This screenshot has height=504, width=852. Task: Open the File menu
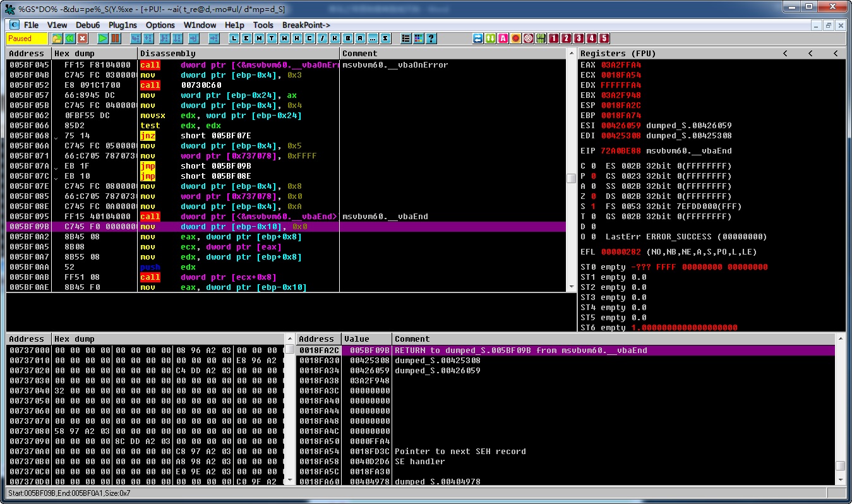31,25
